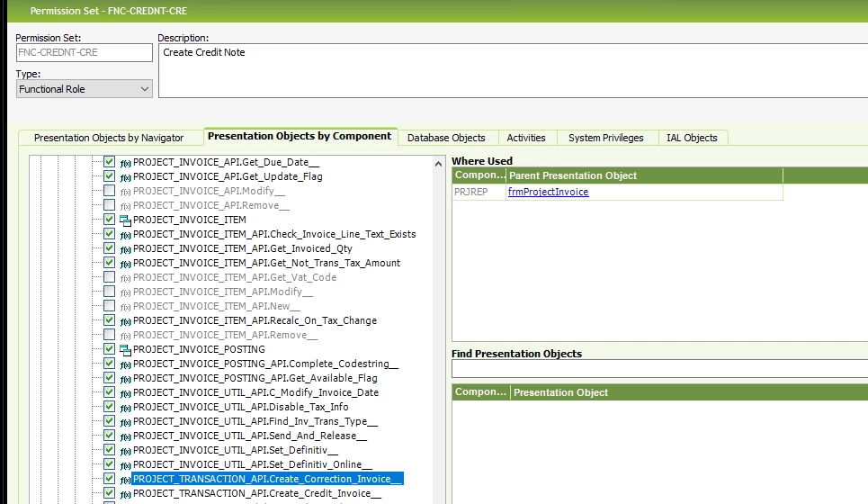868x504 pixels.
Task: Click function icon beside PROJECT_INVOICE_UTIL_API.Send_And_Release__
Action: [125, 436]
